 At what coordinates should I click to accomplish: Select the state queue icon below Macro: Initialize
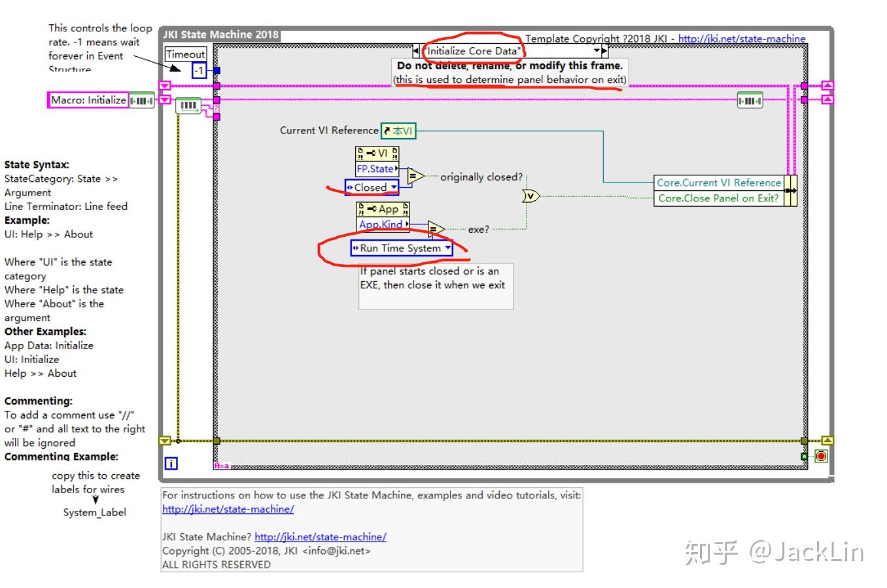coord(141,100)
